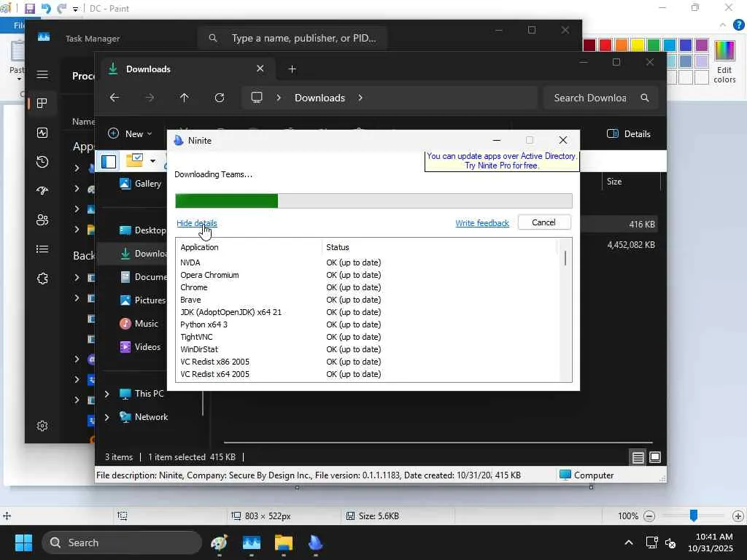Click the Paint Redo icon
Image resolution: width=747 pixels, height=560 pixels.
(x=62, y=9)
